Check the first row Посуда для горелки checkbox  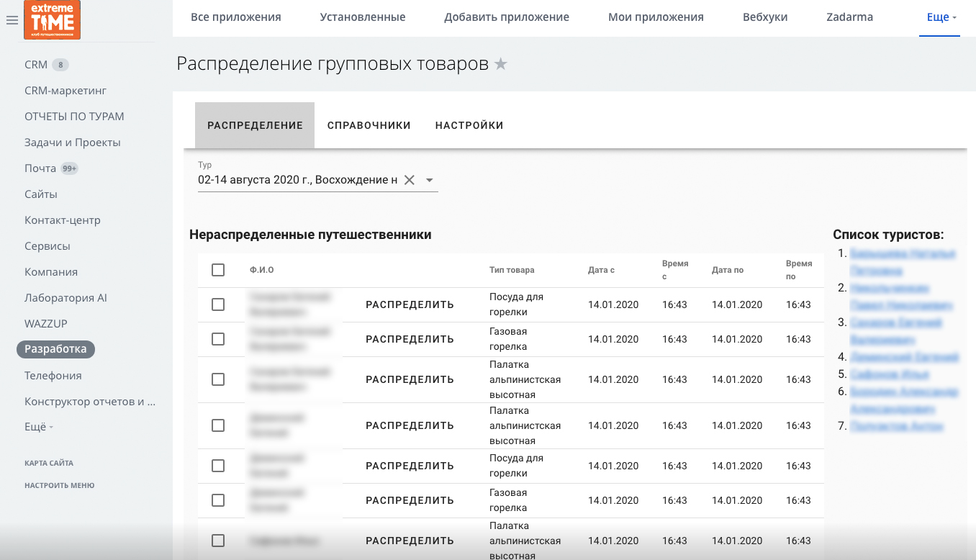218,304
